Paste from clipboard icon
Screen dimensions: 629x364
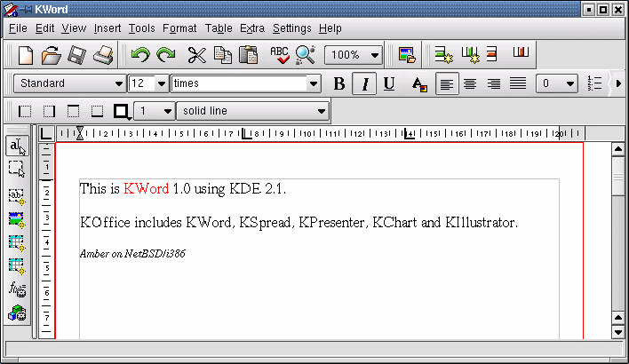pyautogui.click(x=248, y=55)
